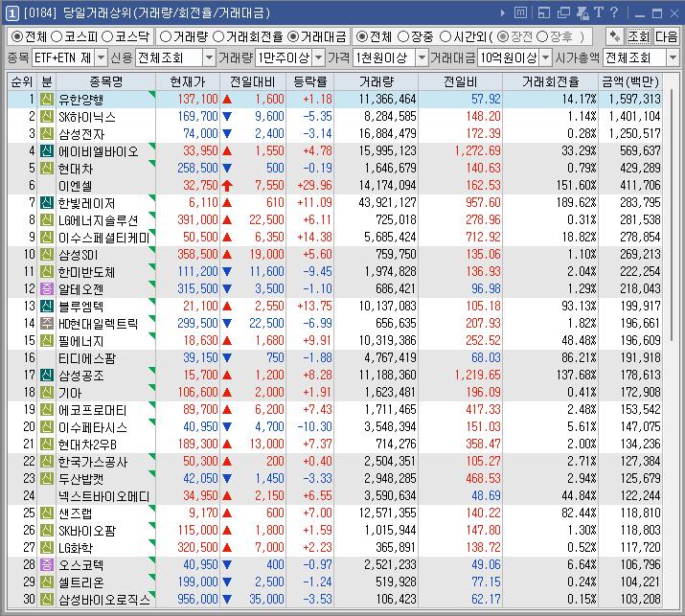Sort by the 금액(백만) column header

tap(630, 81)
